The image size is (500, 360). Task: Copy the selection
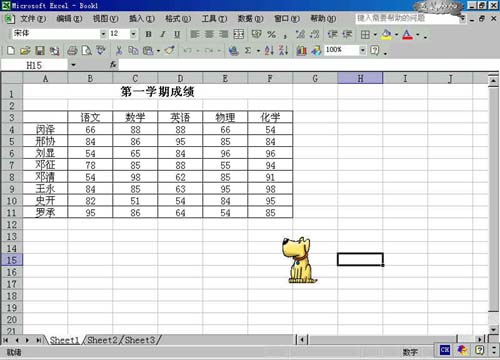point(133,50)
